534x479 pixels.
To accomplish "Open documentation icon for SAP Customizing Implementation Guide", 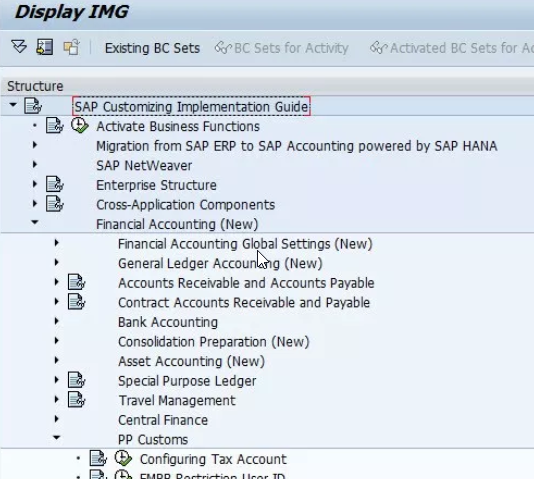I will 33,106.
